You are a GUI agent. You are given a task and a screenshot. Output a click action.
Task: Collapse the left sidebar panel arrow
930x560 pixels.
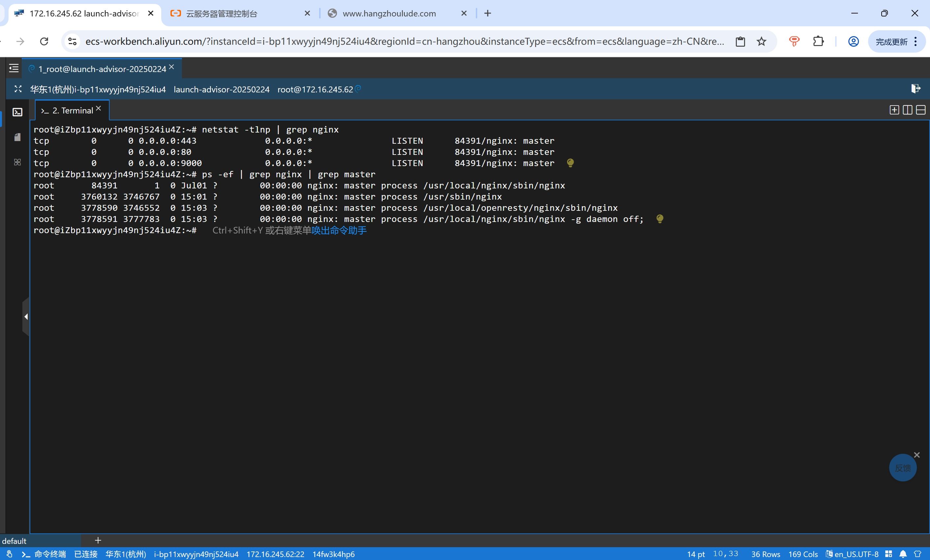point(26,317)
